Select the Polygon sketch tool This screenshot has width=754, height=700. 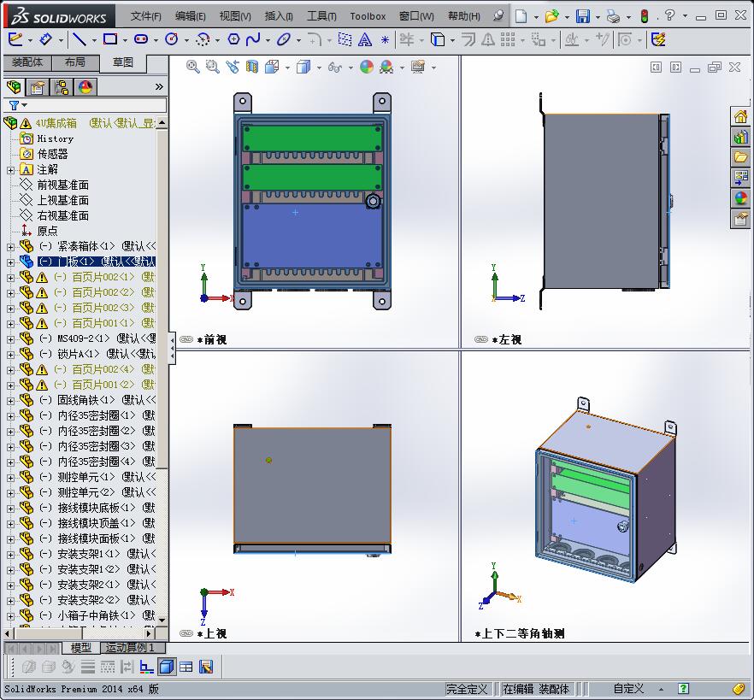tap(233, 39)
